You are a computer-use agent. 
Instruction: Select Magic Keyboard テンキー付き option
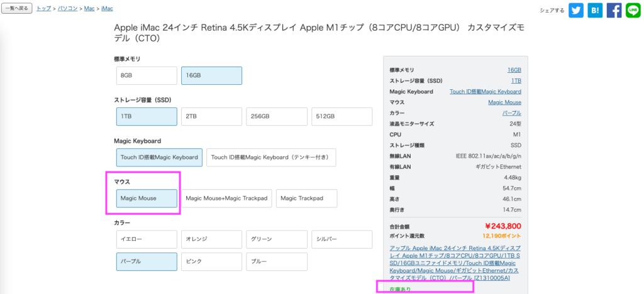pyautogui.click(x=271, y=158)
